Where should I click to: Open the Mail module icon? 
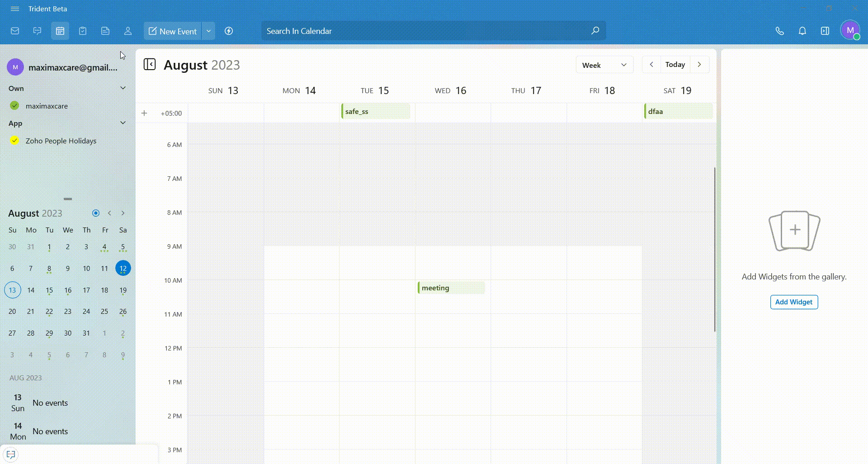(15, 31)
